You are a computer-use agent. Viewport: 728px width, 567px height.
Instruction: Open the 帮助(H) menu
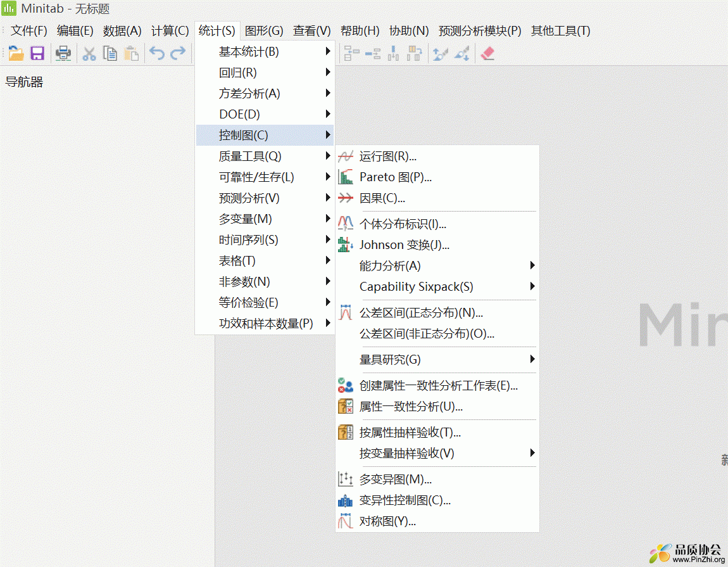[360, 30]
